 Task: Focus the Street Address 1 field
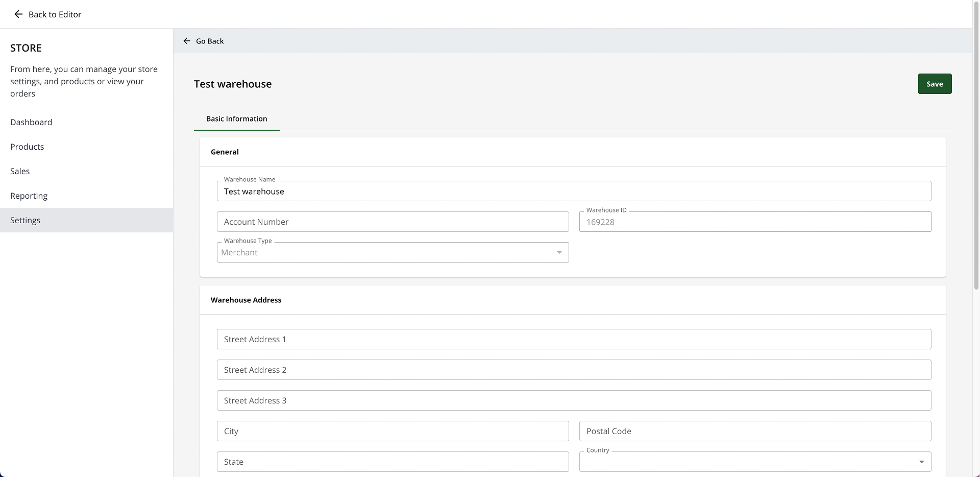click(x=574, y=339)
